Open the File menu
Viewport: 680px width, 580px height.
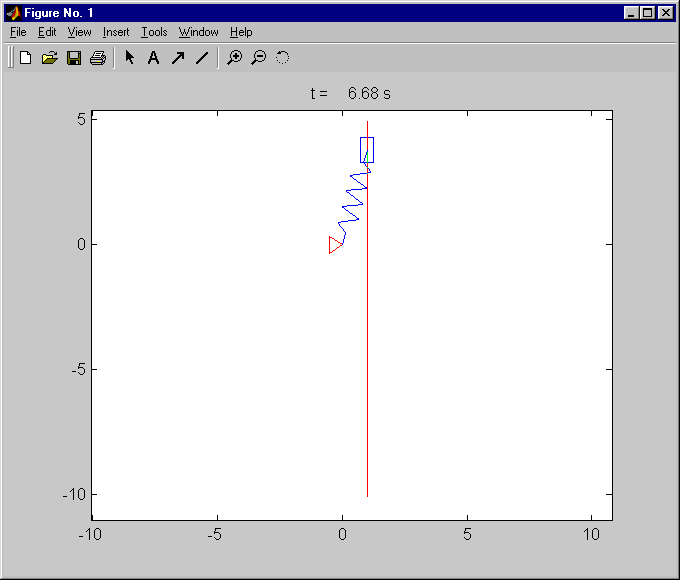[x=18, y=32]
